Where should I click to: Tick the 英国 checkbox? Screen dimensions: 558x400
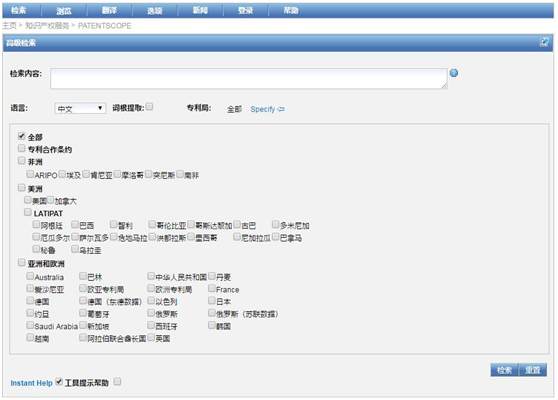tap(151, 337)
